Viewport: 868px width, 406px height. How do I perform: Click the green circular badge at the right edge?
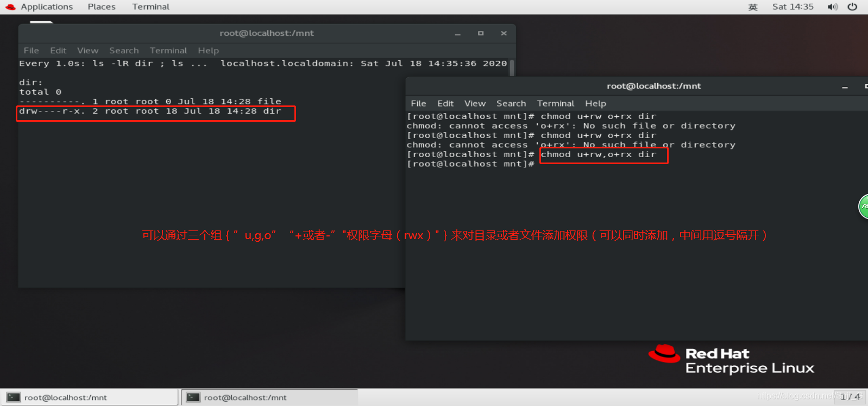click(863, 207)
